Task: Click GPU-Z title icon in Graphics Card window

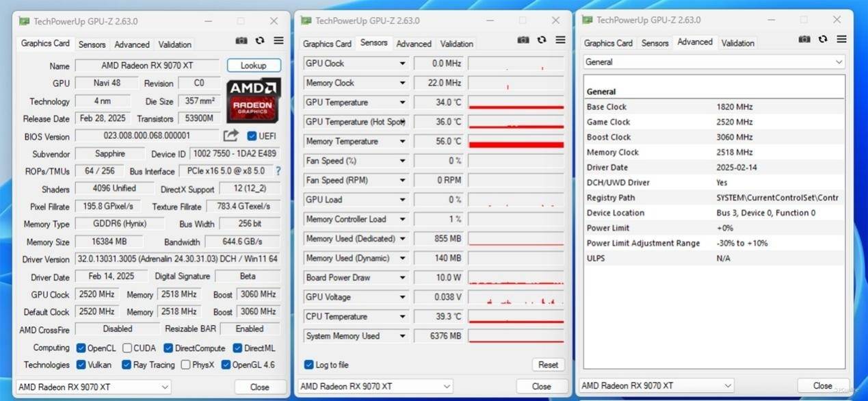Action: (24, 21)
